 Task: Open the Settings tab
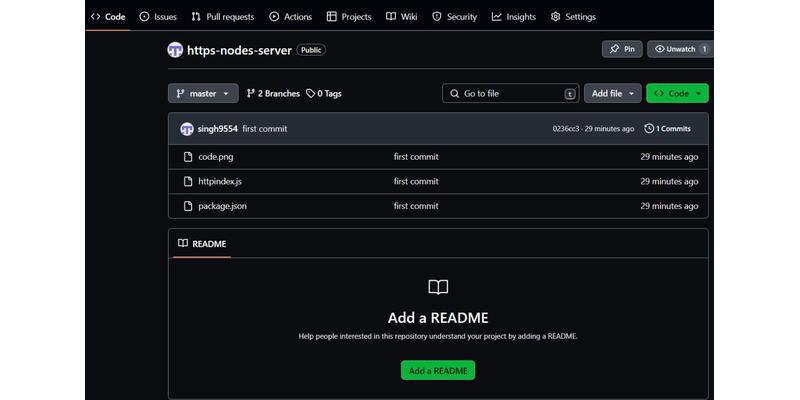pyautogui.click(x=573, y=17)
